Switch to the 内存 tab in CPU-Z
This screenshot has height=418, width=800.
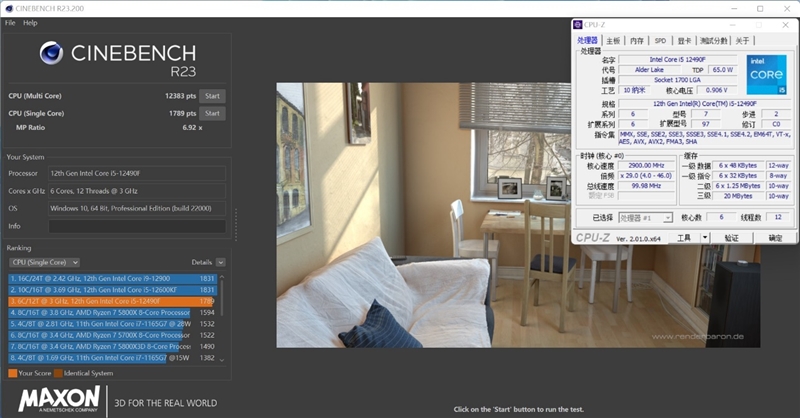637,41
